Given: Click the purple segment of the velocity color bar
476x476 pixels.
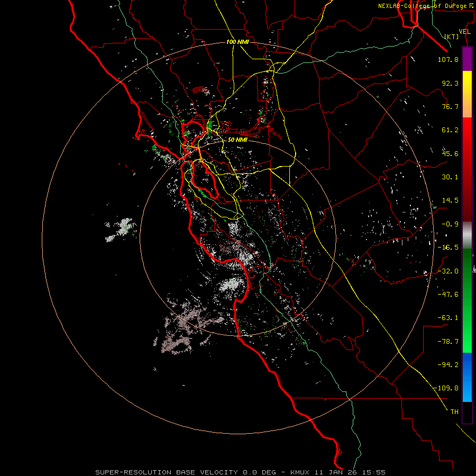Looking at the screenshot, I should 467,59.
